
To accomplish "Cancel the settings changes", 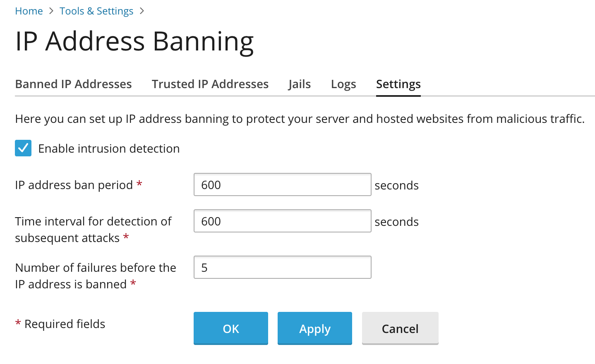I will coord(400,328).
